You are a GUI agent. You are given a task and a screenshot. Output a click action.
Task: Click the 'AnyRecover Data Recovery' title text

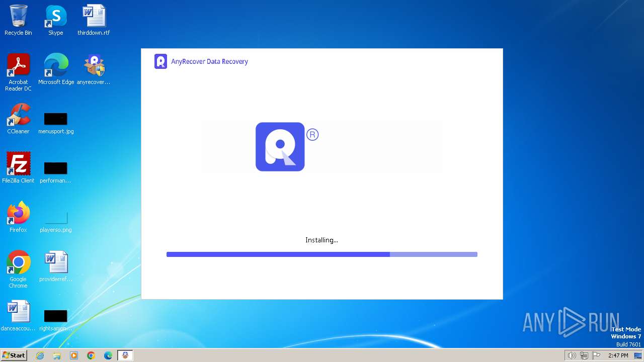pyautogui.click(x=209, y=61)
